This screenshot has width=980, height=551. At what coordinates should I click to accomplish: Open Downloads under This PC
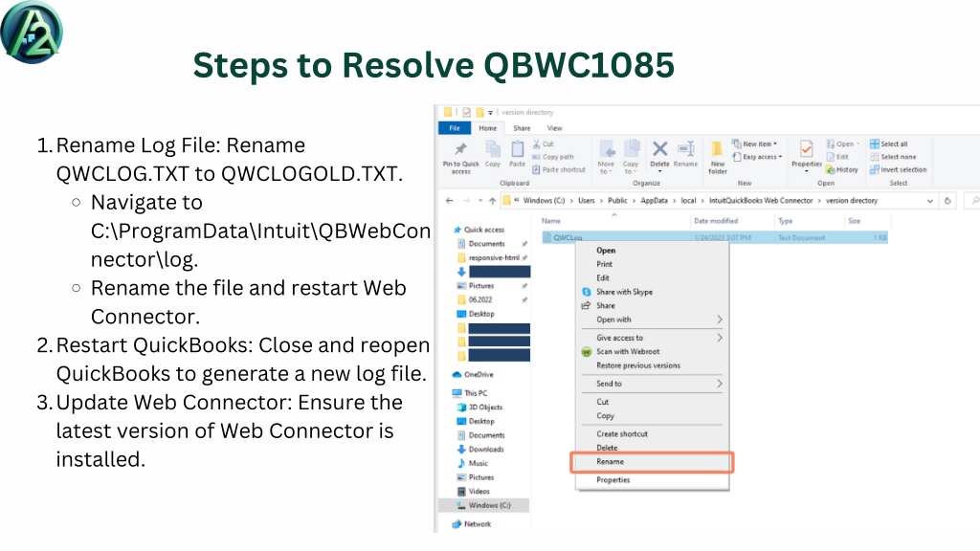point(480,450)
